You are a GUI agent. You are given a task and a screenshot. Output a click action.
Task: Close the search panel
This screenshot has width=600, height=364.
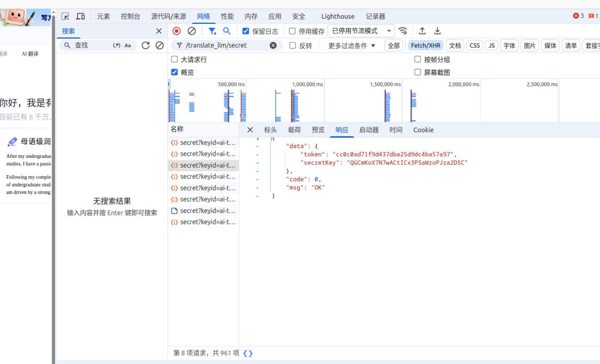[159, 31]
